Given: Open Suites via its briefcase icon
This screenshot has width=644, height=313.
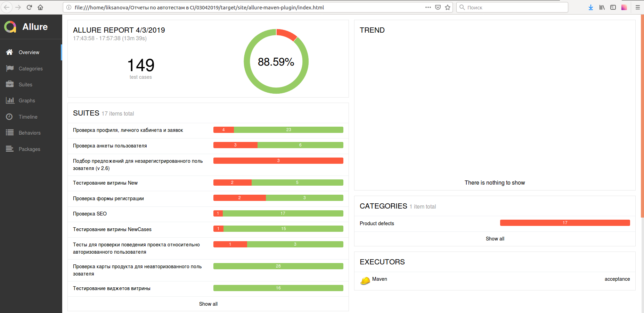Looking at the screenshot, I should (10, 84).
